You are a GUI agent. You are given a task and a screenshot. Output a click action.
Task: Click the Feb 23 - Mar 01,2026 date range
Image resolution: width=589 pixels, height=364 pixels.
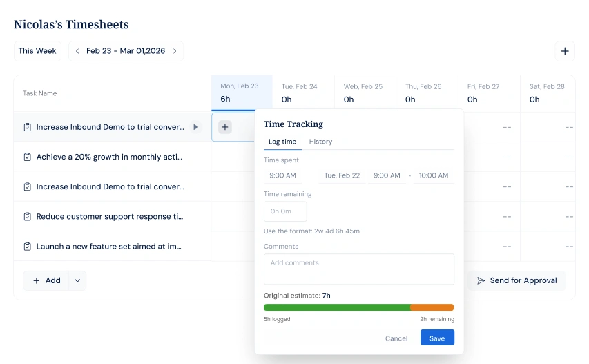coord(126,51)
